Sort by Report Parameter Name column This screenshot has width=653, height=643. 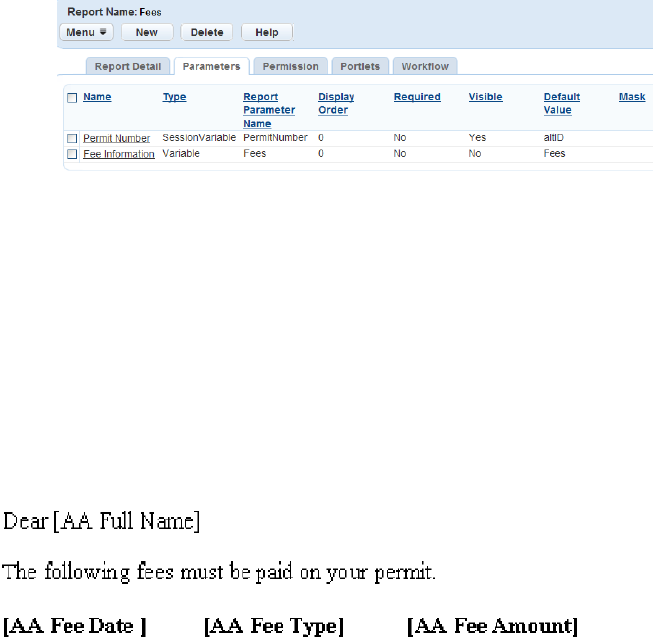point(269,110)
